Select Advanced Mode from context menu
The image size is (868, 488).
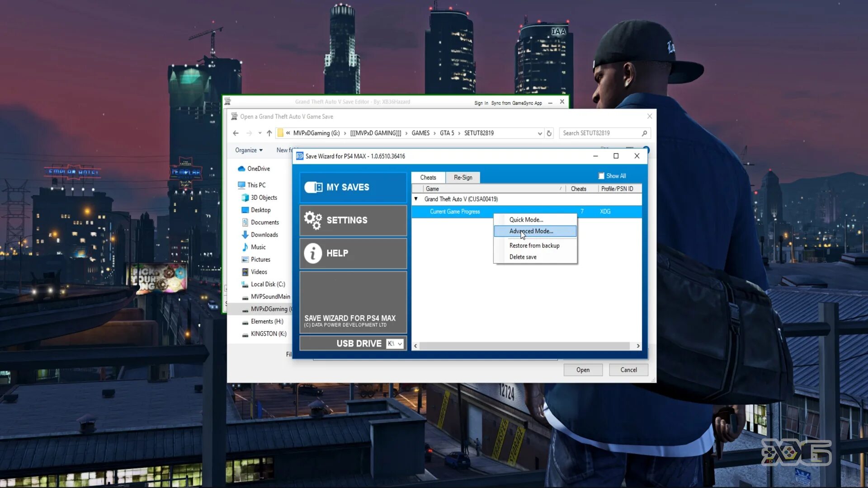click(533, 231)
